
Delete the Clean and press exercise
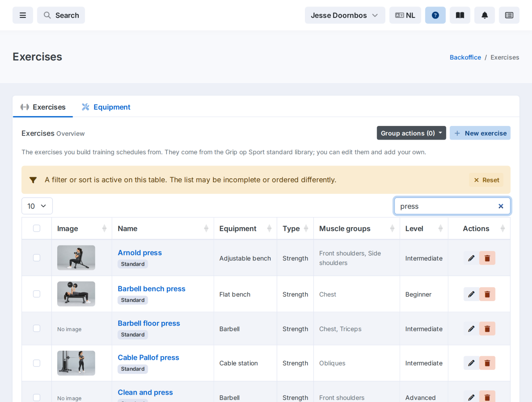click(x=487, y=397)
